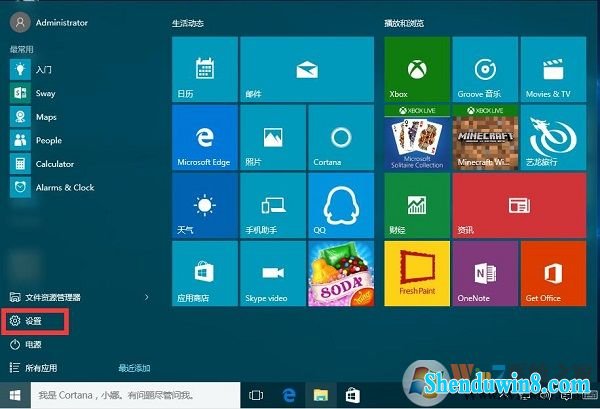Image resolution: width=600 pixels, height=409 pixels.
Task: Open the 艺龙旅行 travel tile
Action: pyautogui.click(x=553, y=137)
